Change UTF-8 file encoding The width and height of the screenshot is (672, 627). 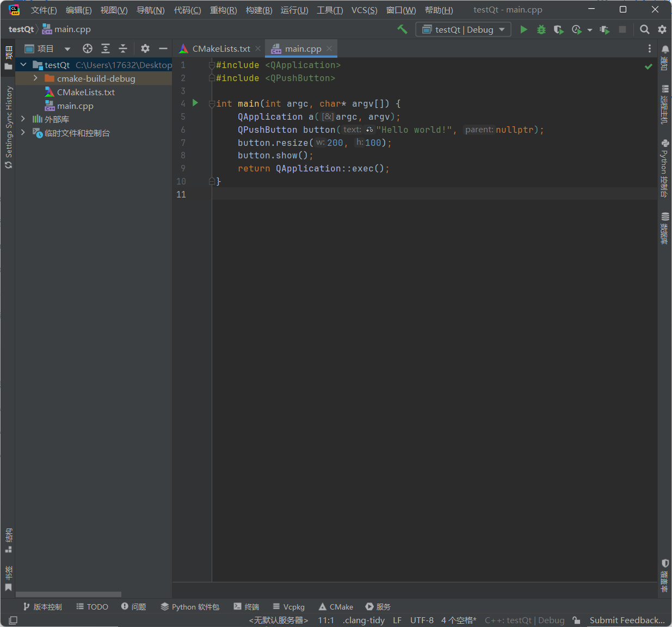coord(422,620)
